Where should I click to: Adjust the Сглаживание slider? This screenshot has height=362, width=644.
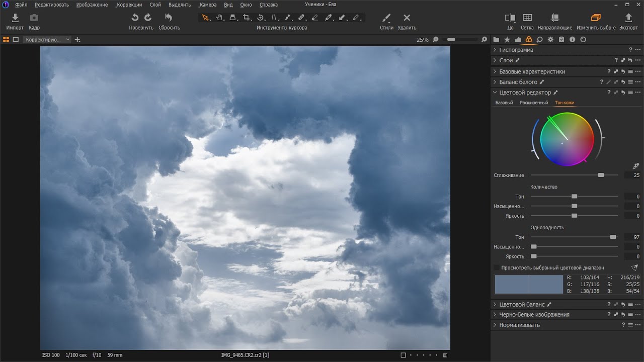point(574,175)
